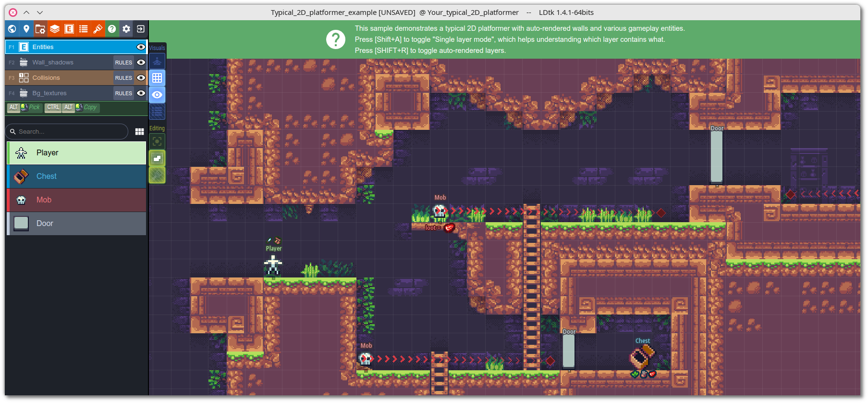Toggle the eye details option in Visuals
The width and height of the screenshot is (868, 403).
pyautogui.click(x=157, y=95)
